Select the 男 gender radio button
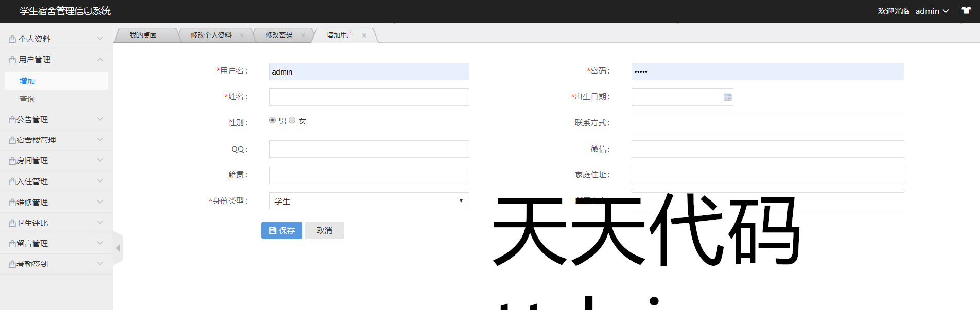 click(273, 120)
